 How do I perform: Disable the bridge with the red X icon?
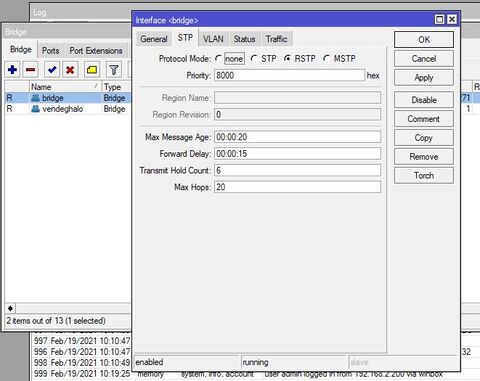(70, 70)
